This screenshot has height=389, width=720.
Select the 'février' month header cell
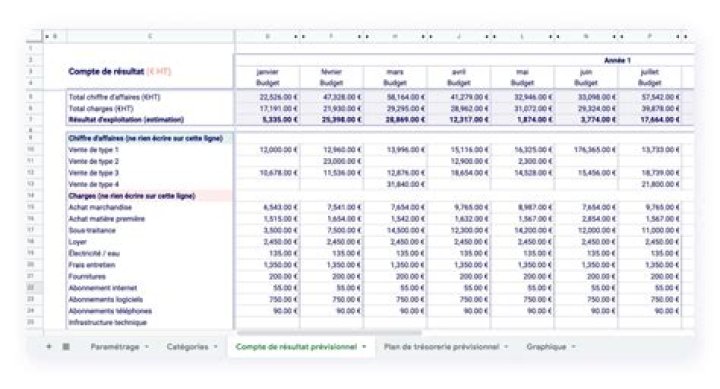(332, 72)
